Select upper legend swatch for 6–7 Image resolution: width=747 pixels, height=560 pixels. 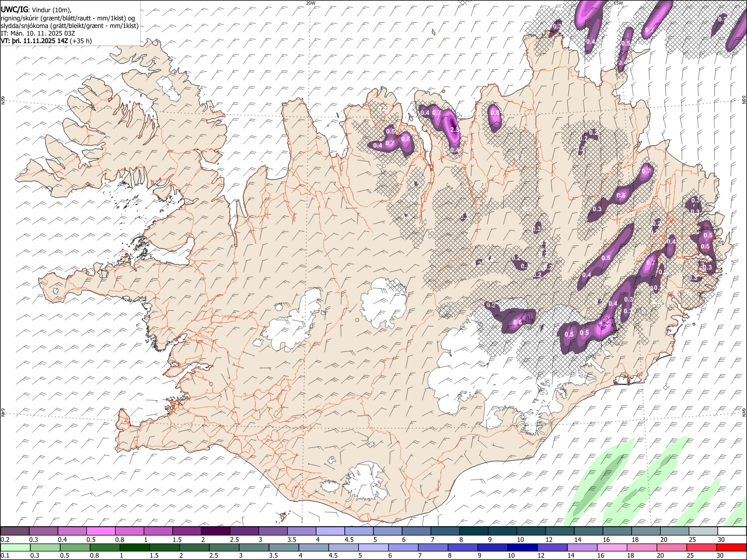417,531
